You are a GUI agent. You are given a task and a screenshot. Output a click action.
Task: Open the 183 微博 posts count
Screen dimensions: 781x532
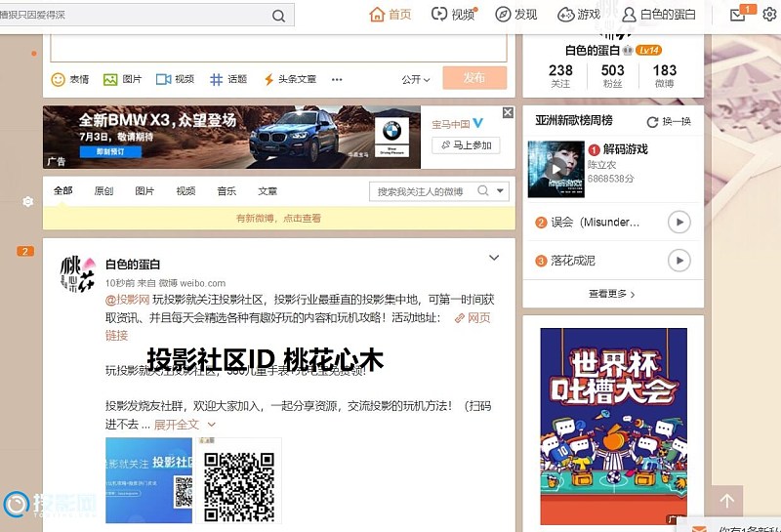665,76
